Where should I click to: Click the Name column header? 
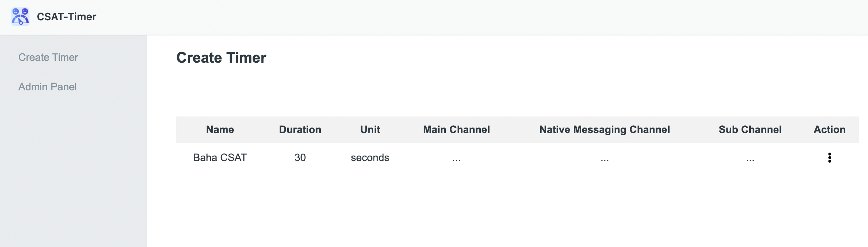(x=220, y=129)
